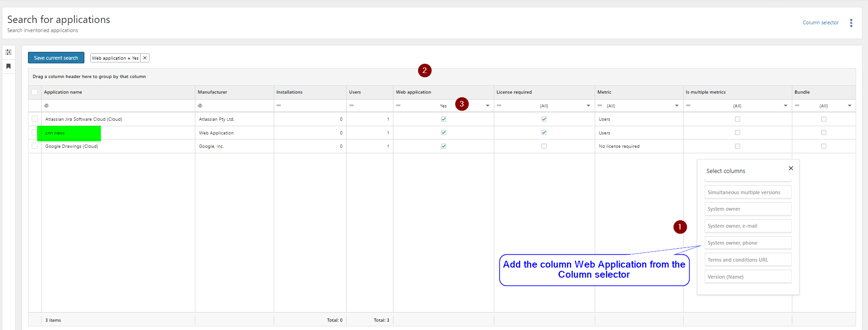Click Installations filter equals icon
The width and height of the screenshot is (868, 330).
(x=279, y=106)
